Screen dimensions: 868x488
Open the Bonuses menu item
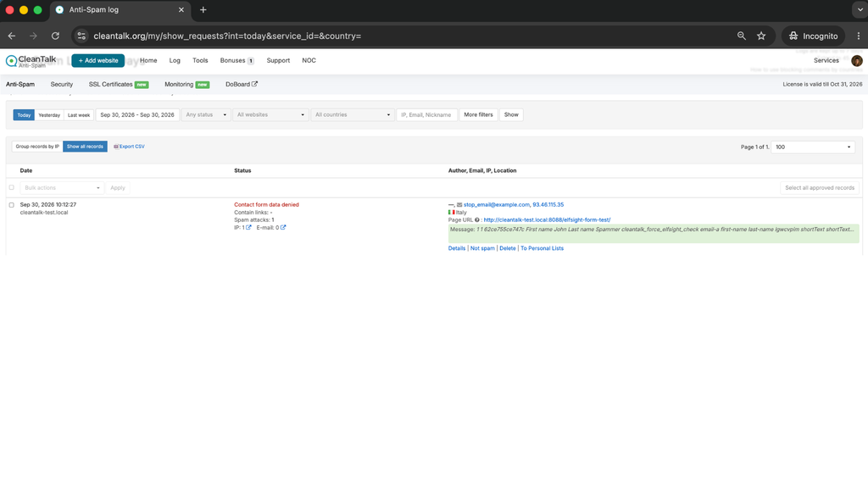tap(236, 61)
